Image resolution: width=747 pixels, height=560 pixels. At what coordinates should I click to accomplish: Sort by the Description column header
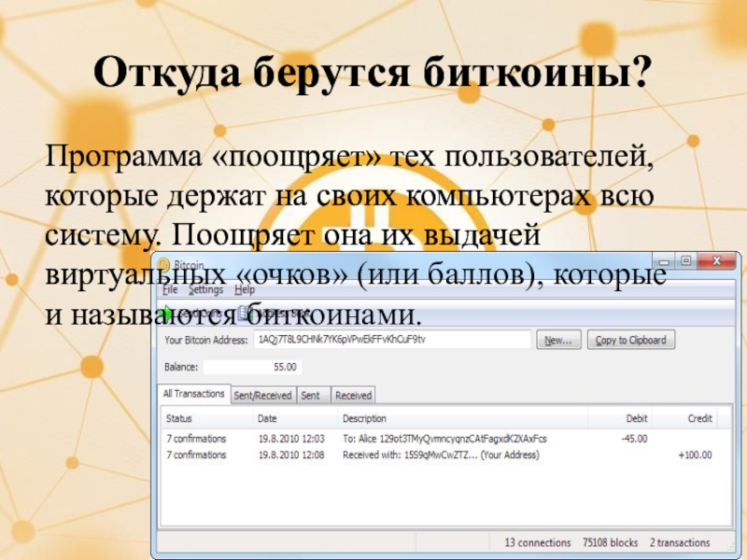462,418
